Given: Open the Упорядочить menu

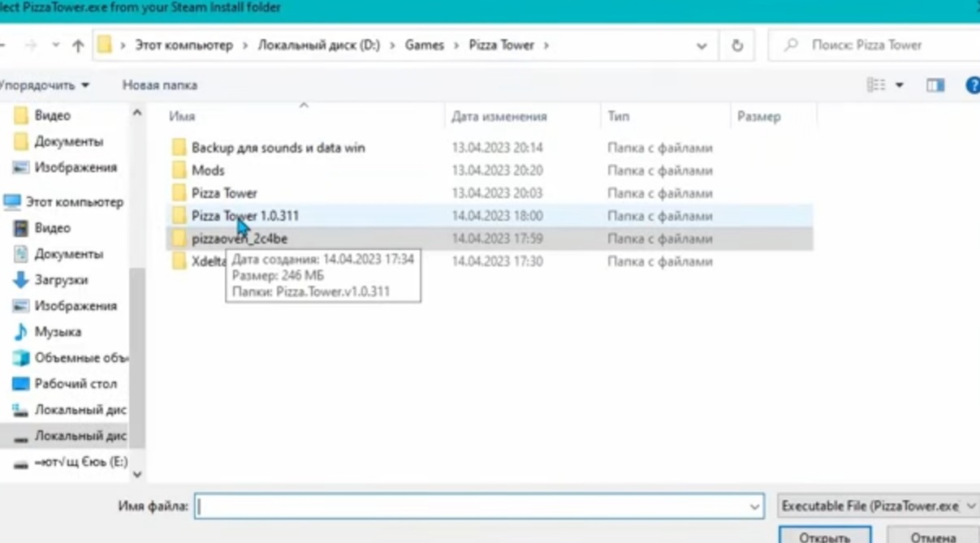Looking at the screenshot, I should 45,84.
